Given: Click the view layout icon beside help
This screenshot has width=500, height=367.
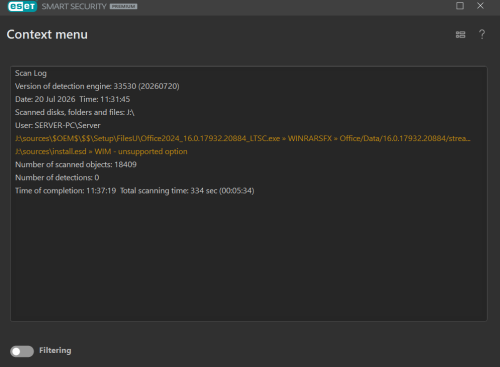Looking at the screenshot, I should tap(460, 35).
